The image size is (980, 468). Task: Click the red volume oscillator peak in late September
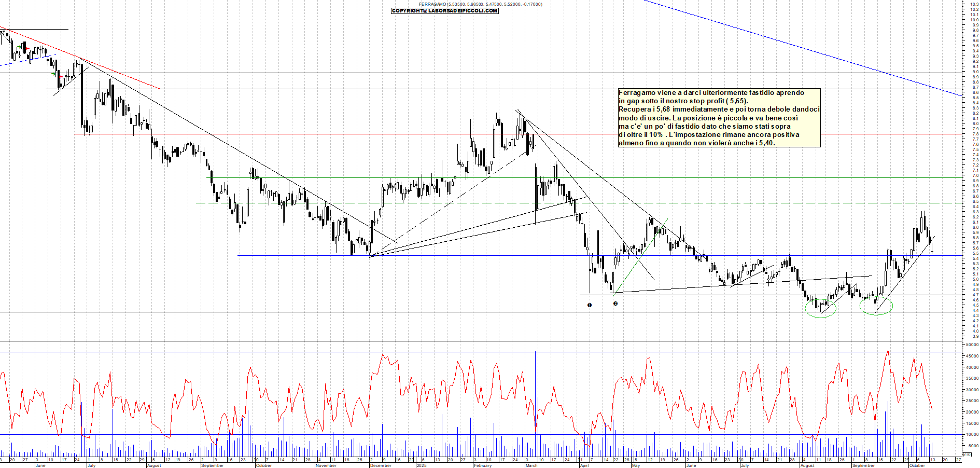point(888,352)
